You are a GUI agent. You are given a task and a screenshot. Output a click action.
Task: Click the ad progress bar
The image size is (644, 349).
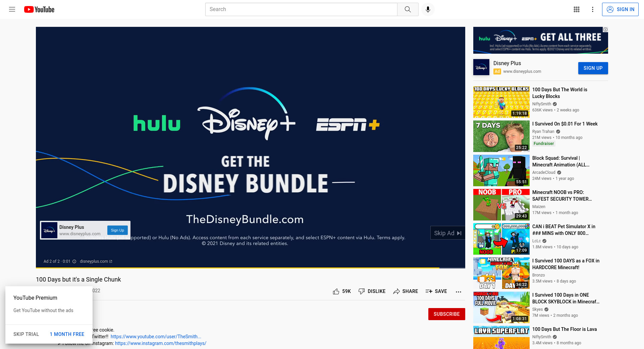point(250,268)
